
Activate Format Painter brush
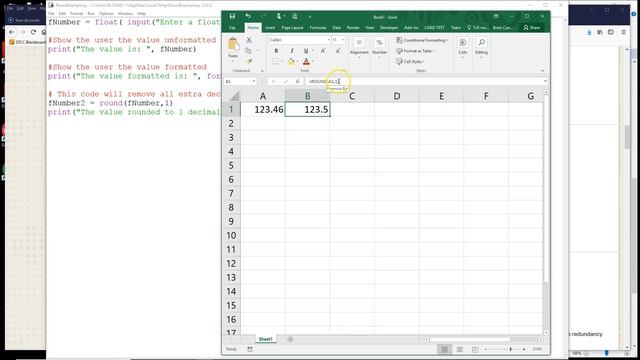click(x=249, y=61)
